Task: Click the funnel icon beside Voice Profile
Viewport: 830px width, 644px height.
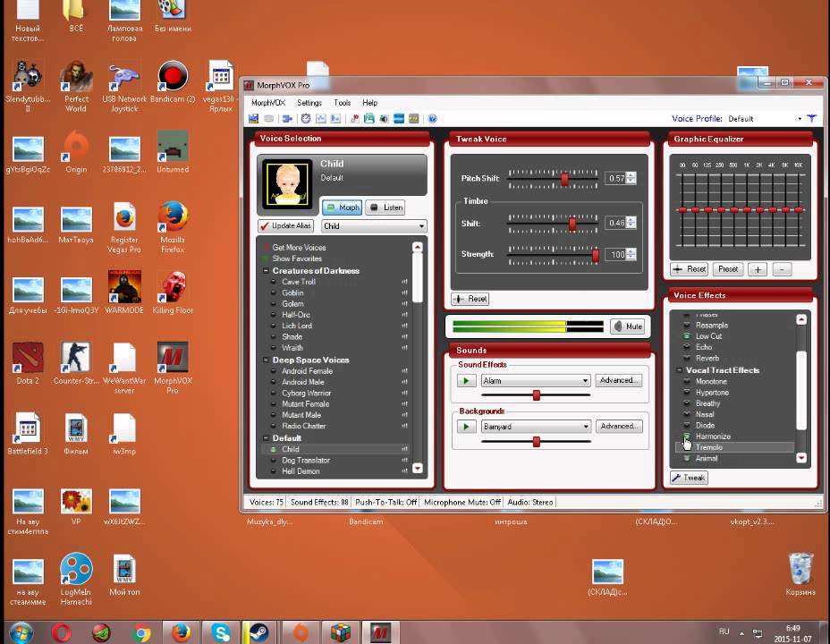Action: click(x=811, y=118)
